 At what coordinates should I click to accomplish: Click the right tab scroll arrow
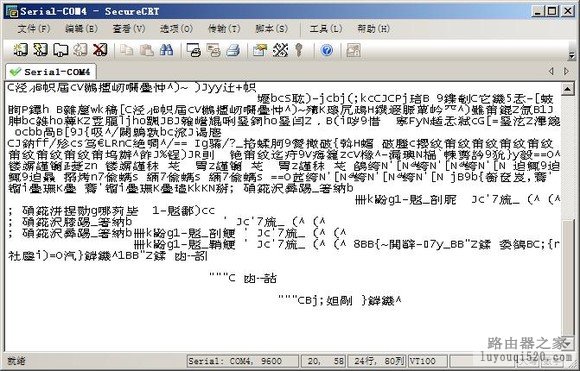(566, 71)
